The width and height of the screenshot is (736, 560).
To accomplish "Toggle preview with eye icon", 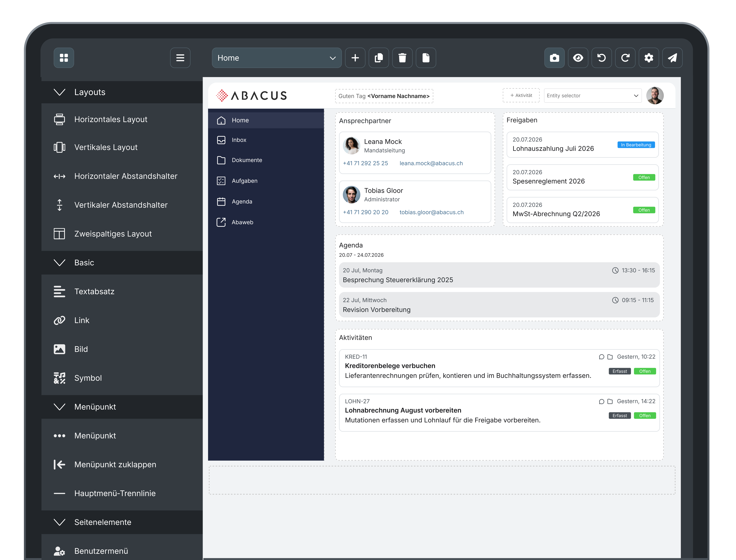I will click(578, 58).
